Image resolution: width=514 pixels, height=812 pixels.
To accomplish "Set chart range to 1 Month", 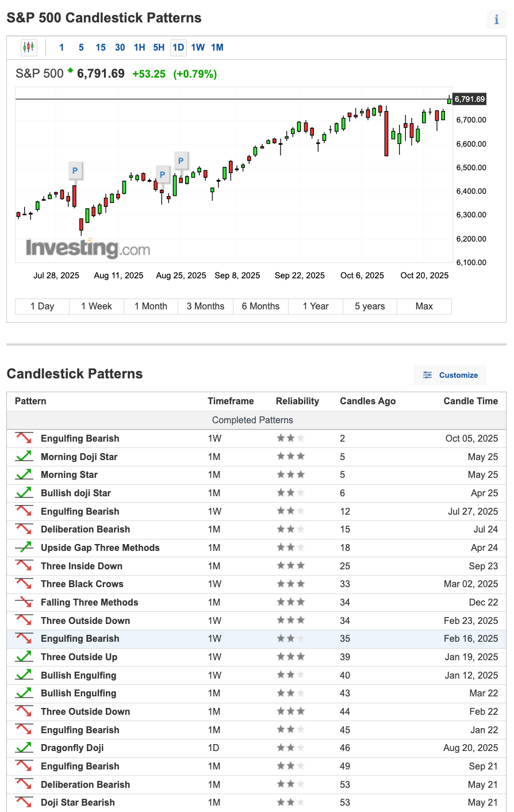I will (151, 306).
